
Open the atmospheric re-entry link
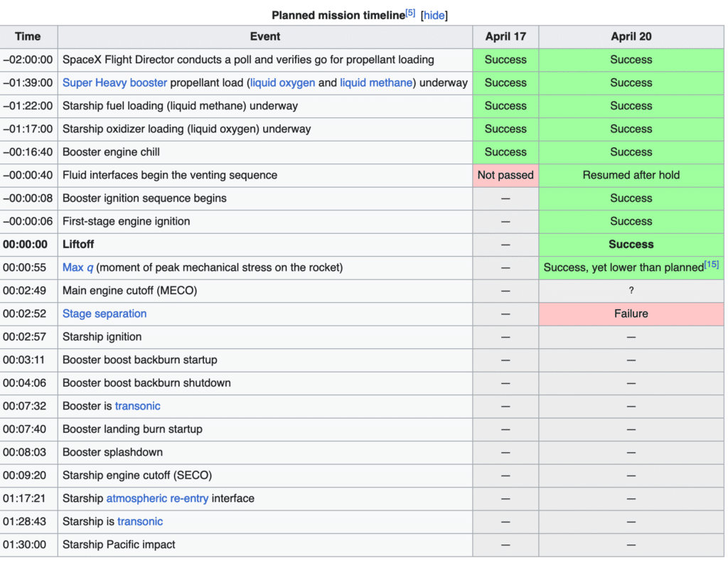point(157,498)
